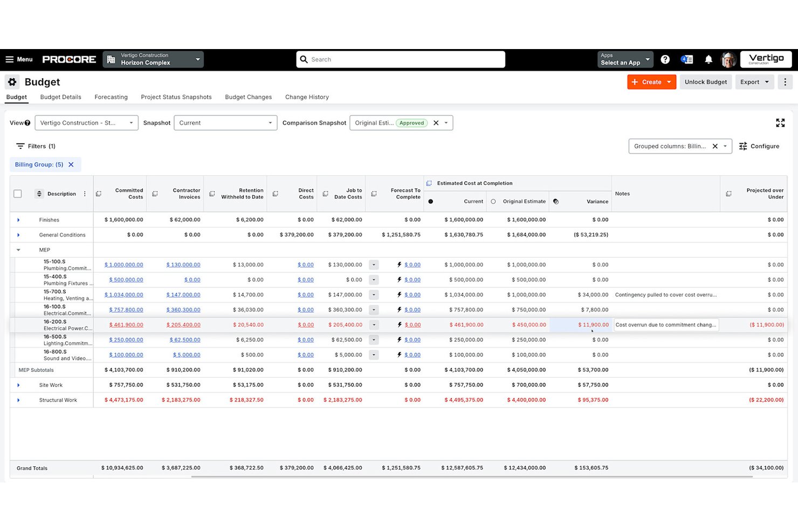
Task: Open the View dropdown
Action: pos(86,123)
